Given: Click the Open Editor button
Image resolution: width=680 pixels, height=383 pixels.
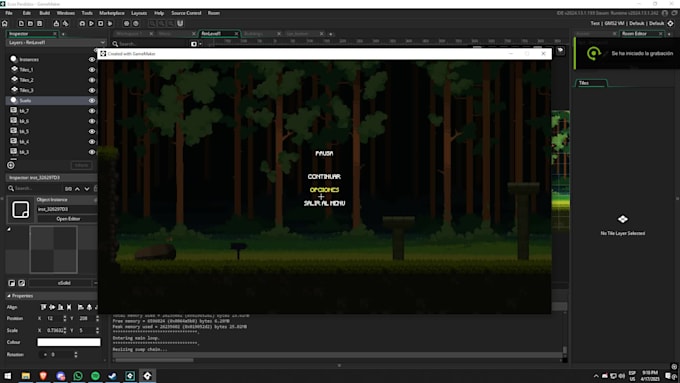Looking at the screenshot, I should point(68,219).
